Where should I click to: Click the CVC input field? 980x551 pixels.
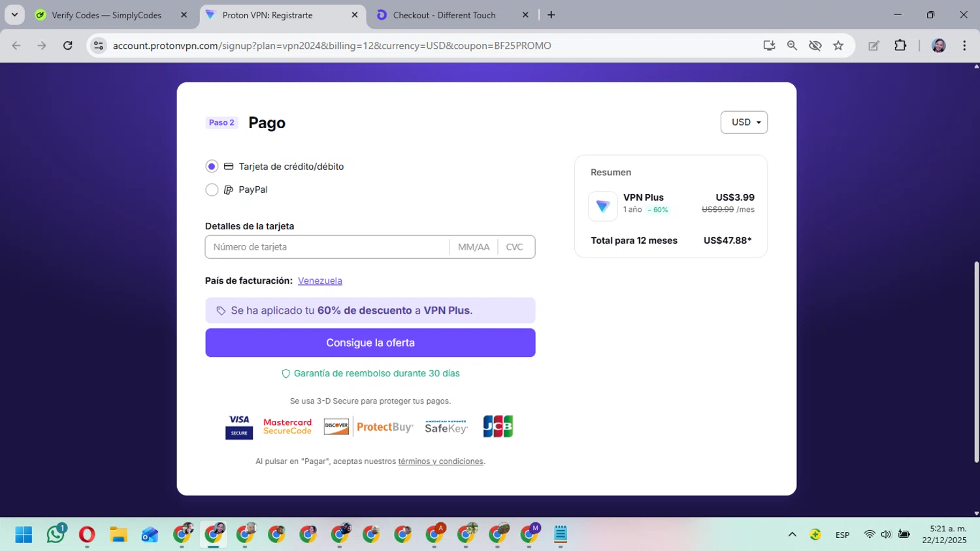pyautogui.click(x=515, y=247)
